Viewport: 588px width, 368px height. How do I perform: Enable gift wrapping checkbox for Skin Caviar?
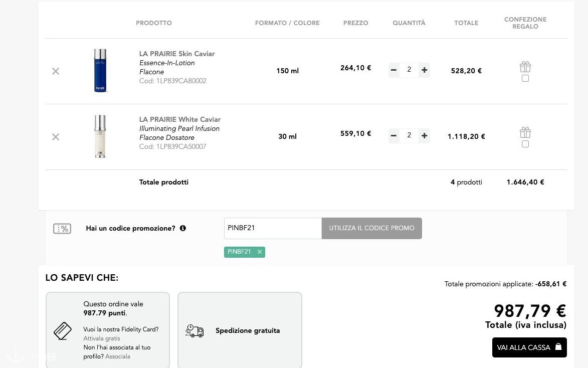(x=525, y=78)
